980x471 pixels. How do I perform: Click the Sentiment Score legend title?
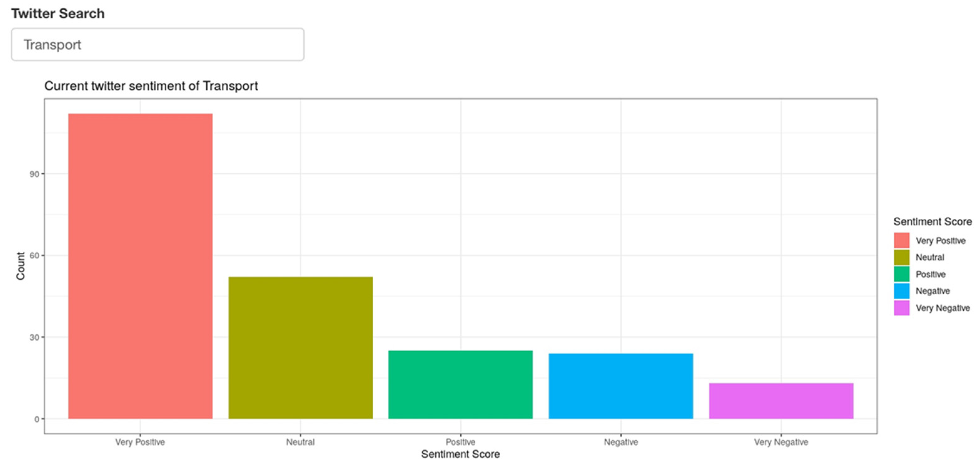932,222
